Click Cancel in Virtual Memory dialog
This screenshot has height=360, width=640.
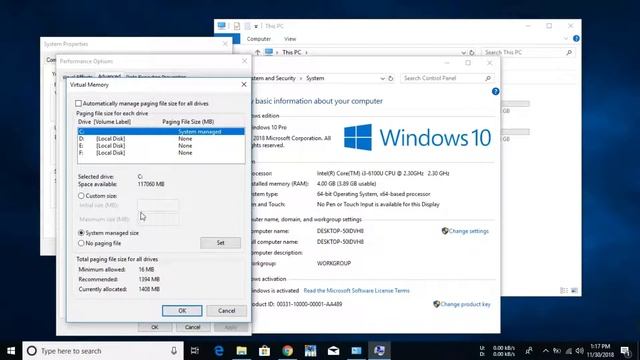[x=227, y=311]
